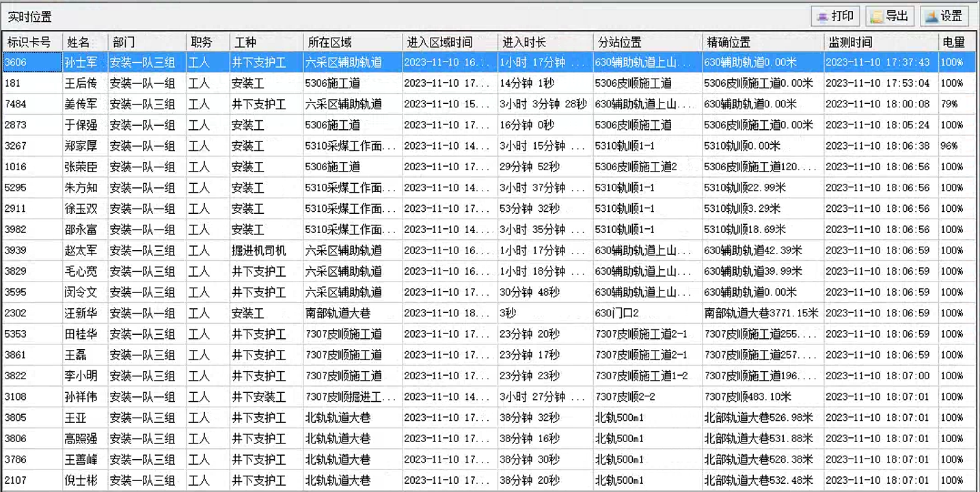Image resolution: width=980 pixels, height=492 pixels.
Task: Click the folder icon on 导出
Action: click(877, 17)
